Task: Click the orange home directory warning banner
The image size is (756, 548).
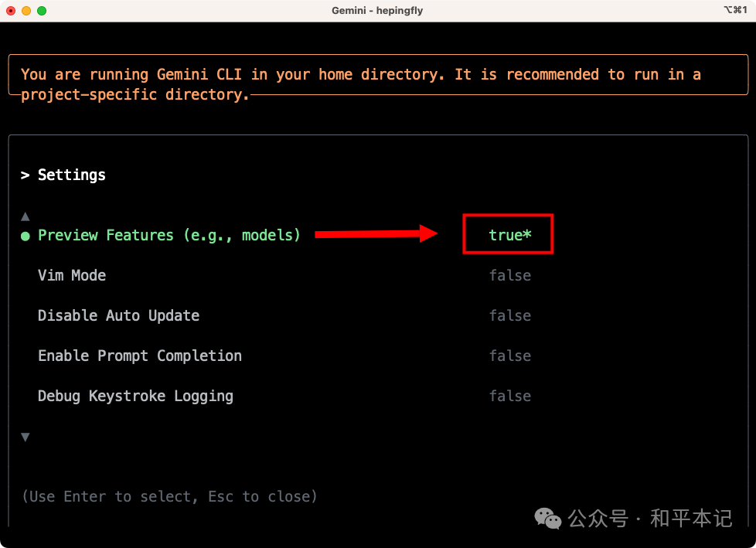Action: tap(361, 84)
